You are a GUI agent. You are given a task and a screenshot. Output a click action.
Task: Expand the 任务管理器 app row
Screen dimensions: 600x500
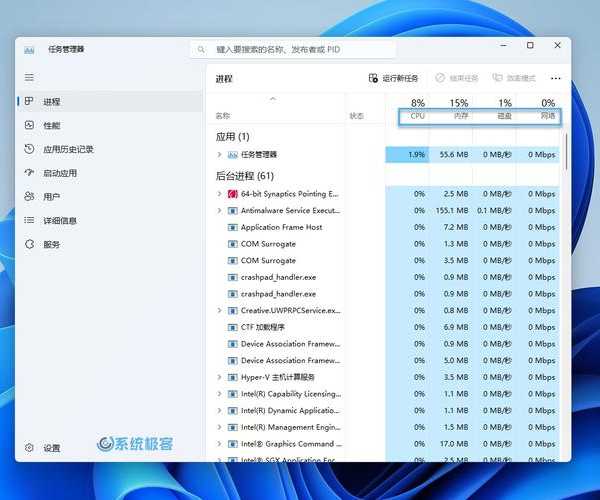pyautogui.click(x=219, y=155)
